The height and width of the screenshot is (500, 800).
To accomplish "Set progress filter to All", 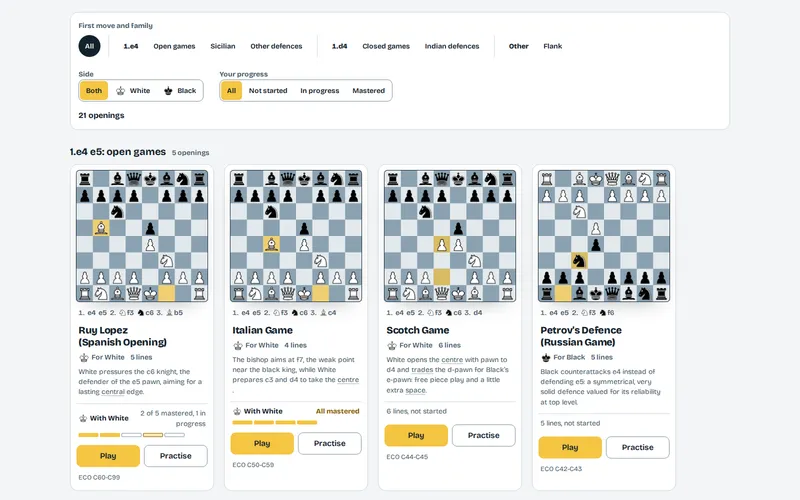I will pos(231,90).
